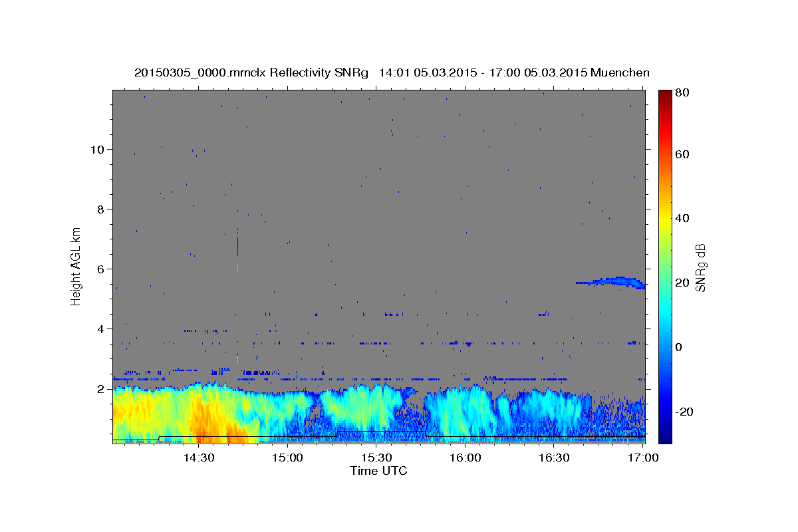
Task: Click the 15:00 time tick label
Action: [287, 458]
